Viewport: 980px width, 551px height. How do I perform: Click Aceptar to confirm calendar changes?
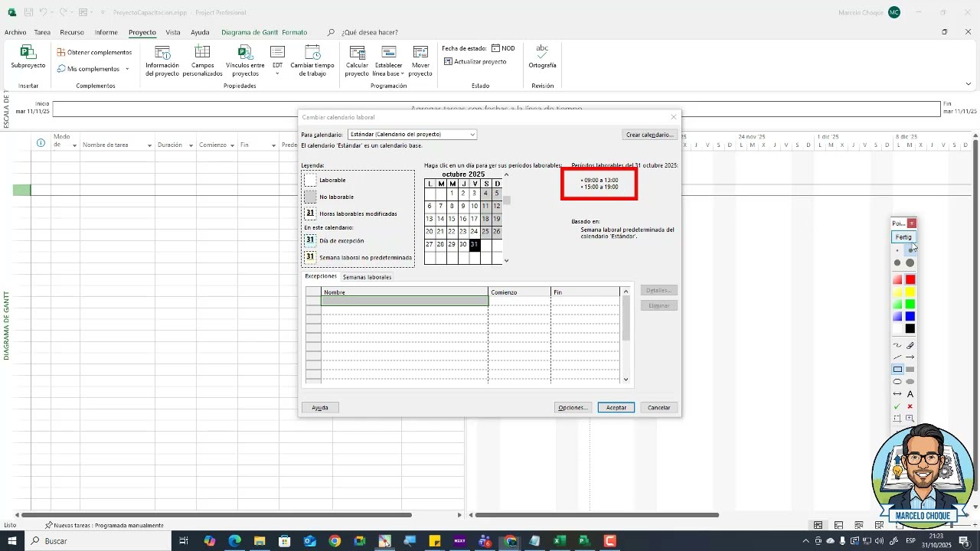tap(616, 408)
